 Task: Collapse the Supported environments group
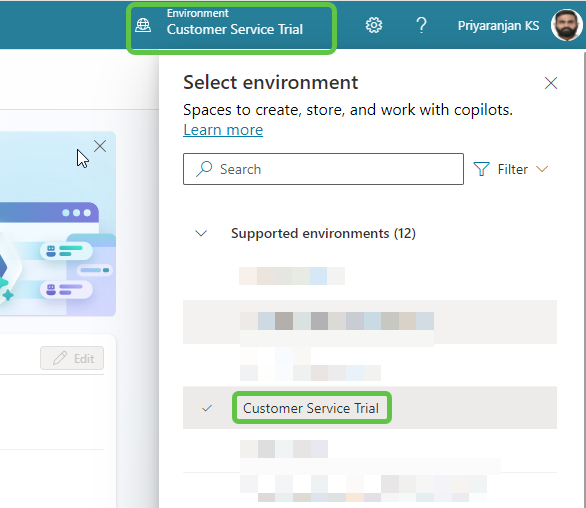point(201,234)
